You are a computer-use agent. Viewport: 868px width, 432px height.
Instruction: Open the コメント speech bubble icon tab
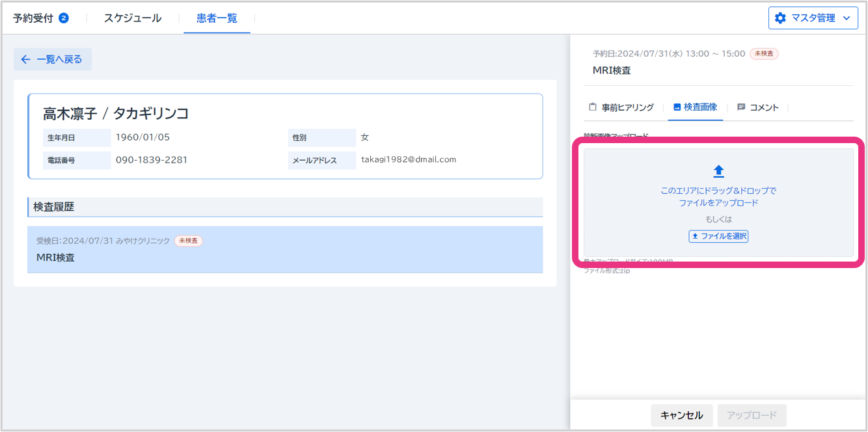coord(741,107)
